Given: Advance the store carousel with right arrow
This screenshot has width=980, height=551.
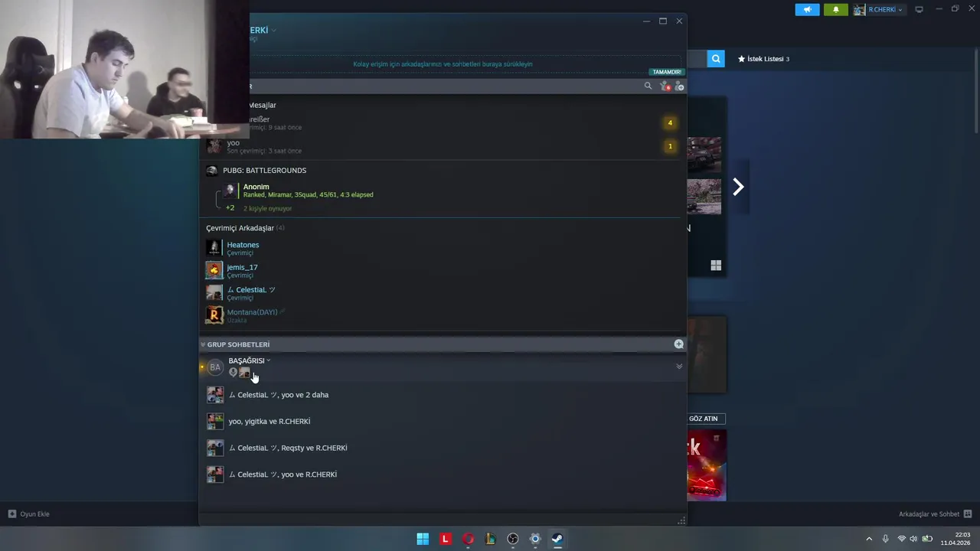Looking at the screenshot, I should coord(738,187).
